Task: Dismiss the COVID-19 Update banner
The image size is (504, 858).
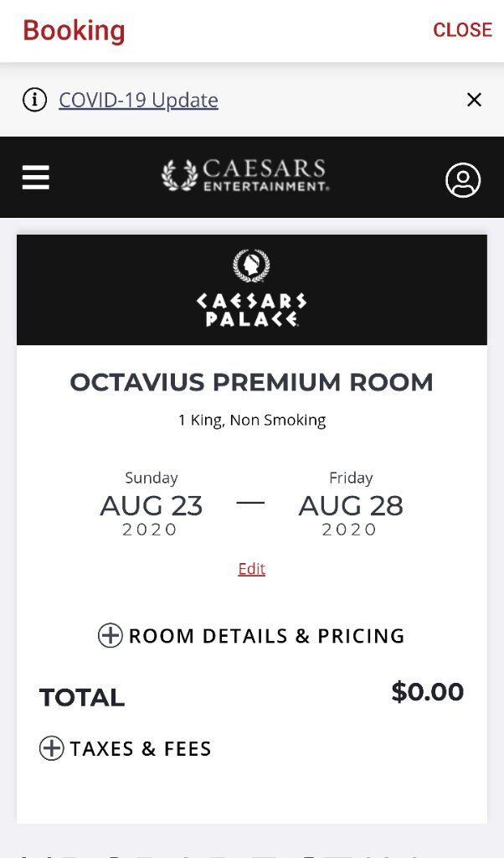Action: (x=474, y=100)
